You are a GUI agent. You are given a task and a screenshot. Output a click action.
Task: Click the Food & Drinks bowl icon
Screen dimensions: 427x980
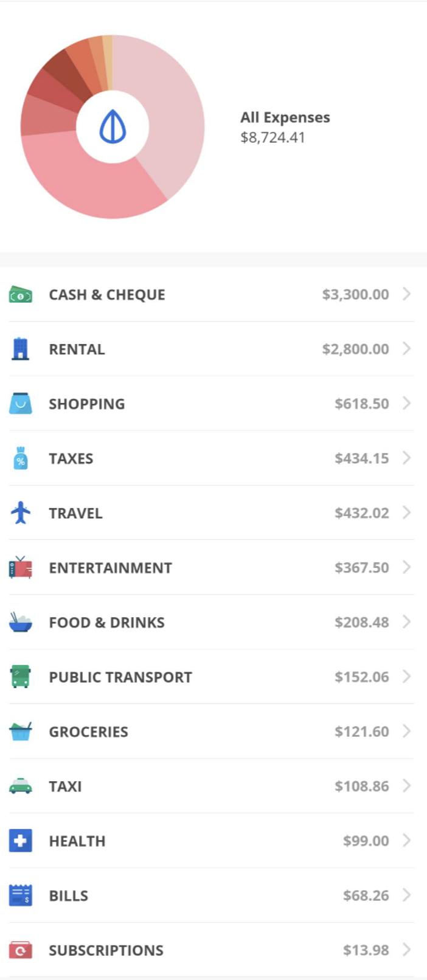(x=20, y=623)
